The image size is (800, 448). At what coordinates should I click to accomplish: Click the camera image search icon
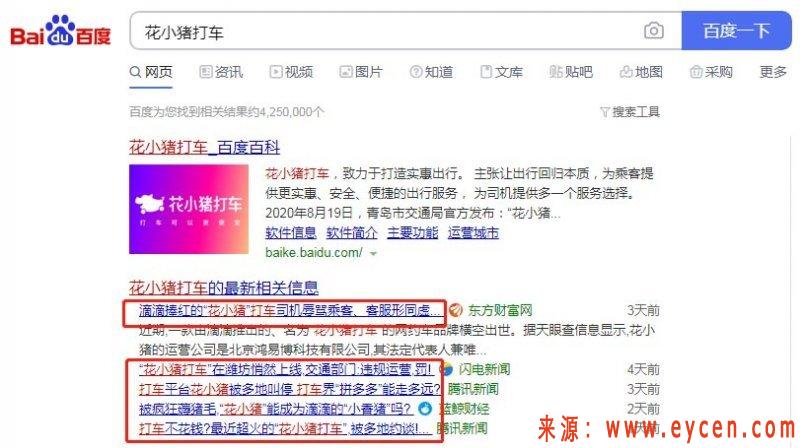click(654, 31)
